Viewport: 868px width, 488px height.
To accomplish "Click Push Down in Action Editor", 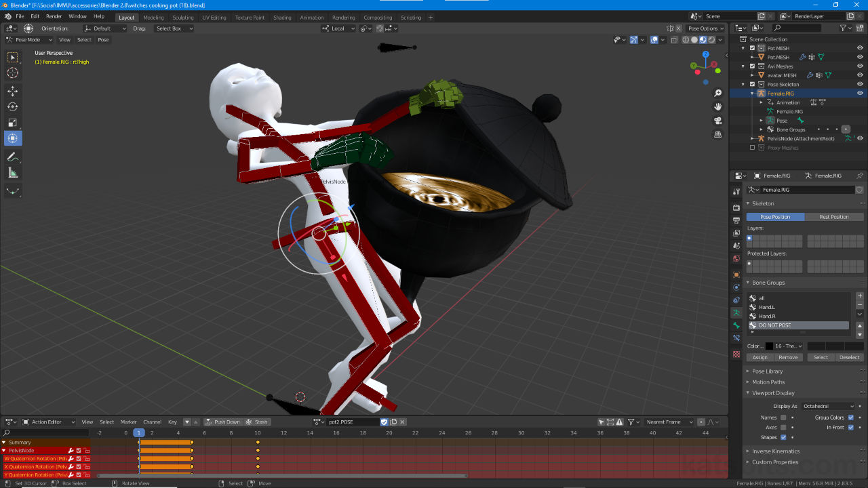I will (223, 422).
